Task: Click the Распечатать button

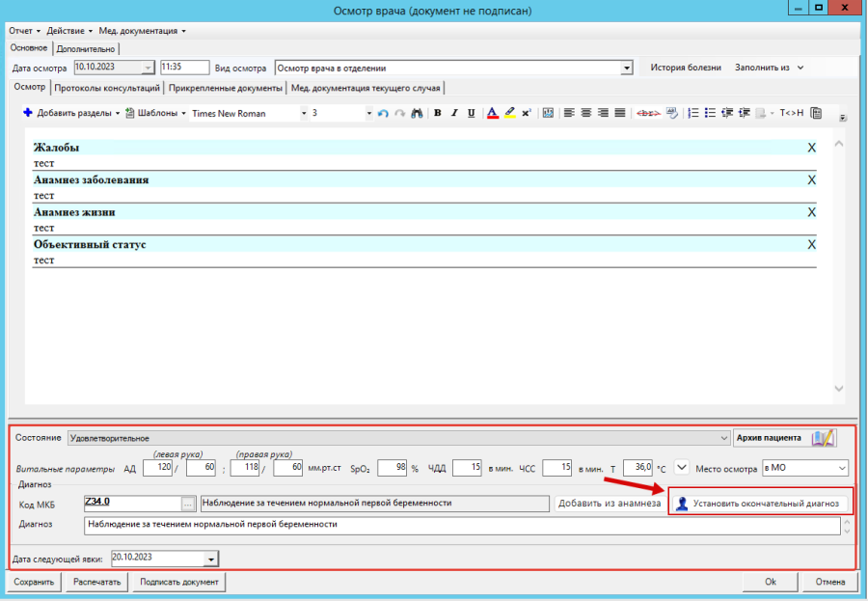Action: pyautogui.click(x=96, y=582)
